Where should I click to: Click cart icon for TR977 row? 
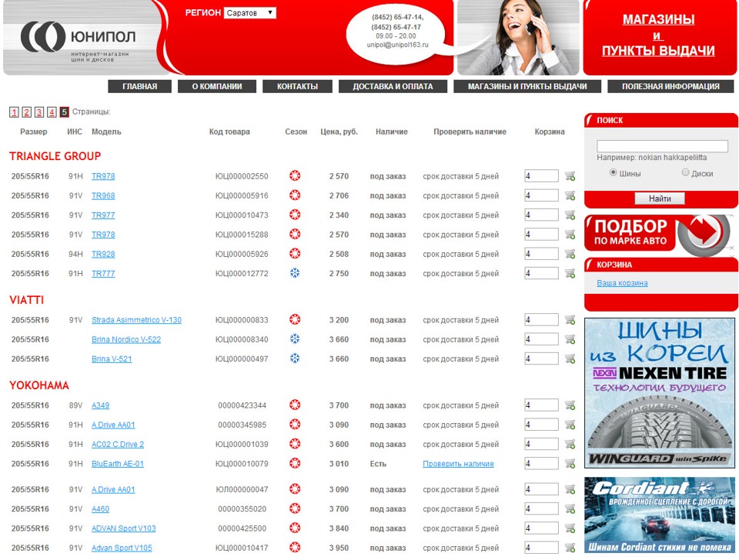[570, 215]
